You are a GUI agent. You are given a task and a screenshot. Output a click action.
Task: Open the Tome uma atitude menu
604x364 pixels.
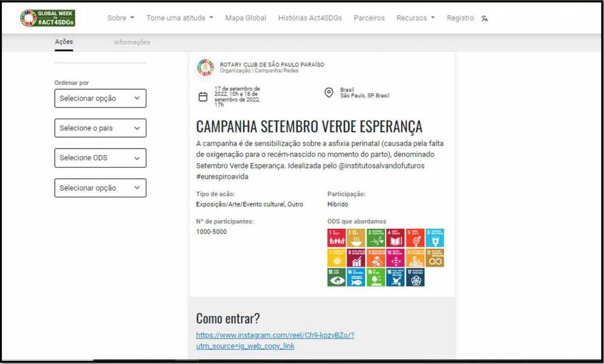coord(179,18)
